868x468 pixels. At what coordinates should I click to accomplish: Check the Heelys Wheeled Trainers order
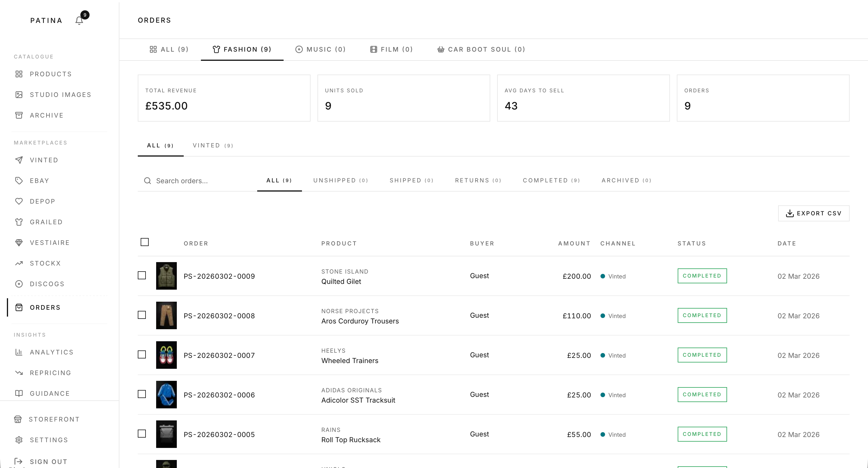pos(142,354)
